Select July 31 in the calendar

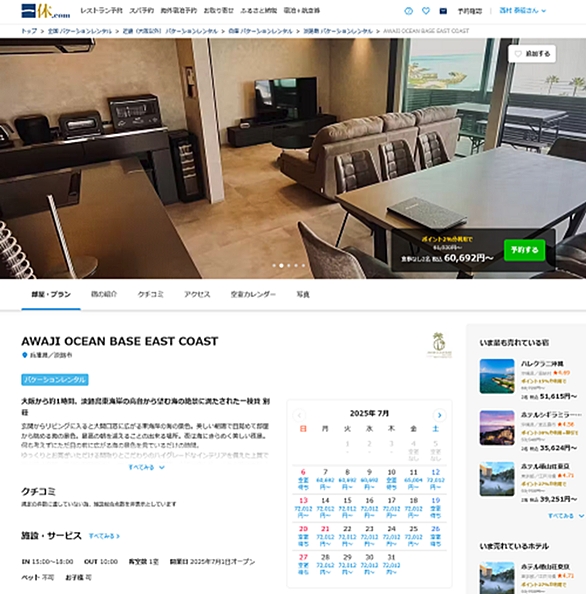(x=391, y=565)
